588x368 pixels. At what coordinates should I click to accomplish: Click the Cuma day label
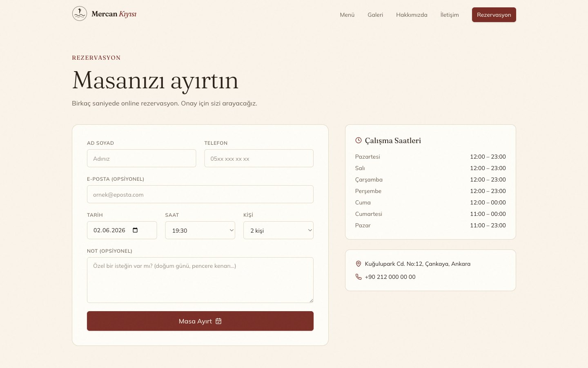click(x=363, y=202)
